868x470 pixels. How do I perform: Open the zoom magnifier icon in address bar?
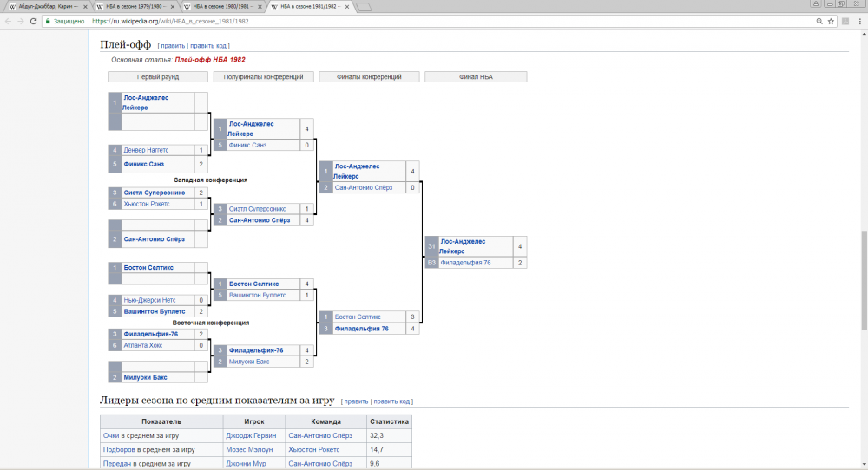click(x=819, y=21)
